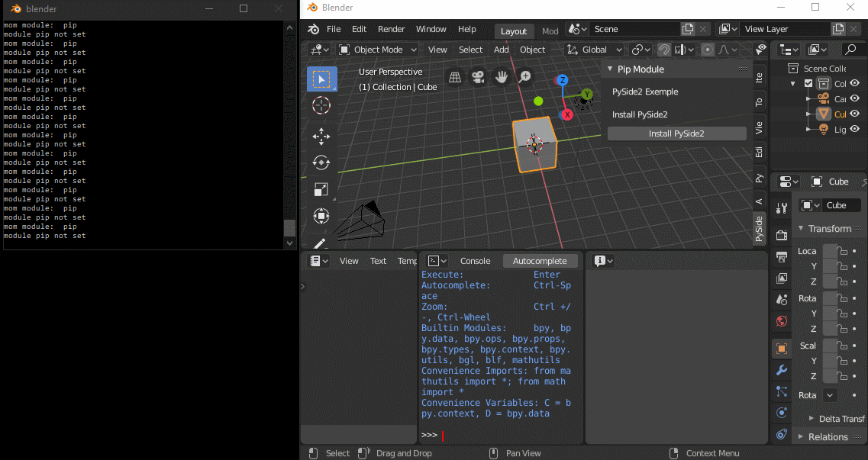Open the Object properties tab
Image resolution: width=868 pixels, height=460 pixels.
click(782, 349)
